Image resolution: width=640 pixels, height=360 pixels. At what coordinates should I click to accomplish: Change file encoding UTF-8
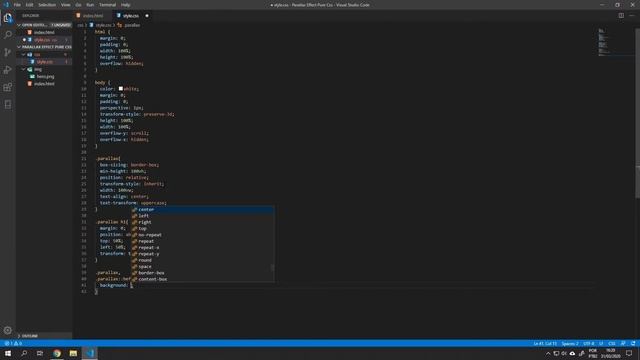[x=589, y=344]
